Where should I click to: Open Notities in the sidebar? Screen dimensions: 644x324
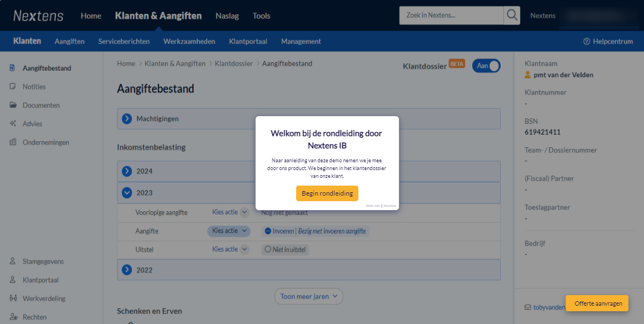click(34, 87)
